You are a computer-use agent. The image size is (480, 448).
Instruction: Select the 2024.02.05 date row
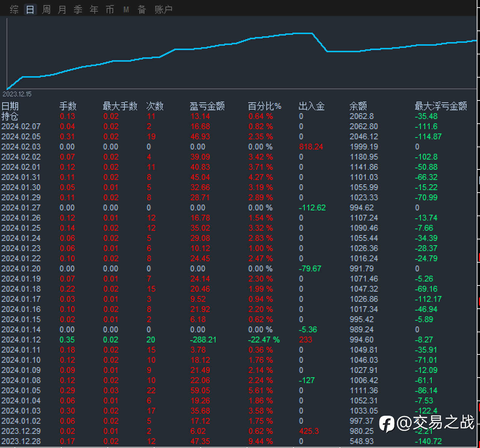[21, 136]
